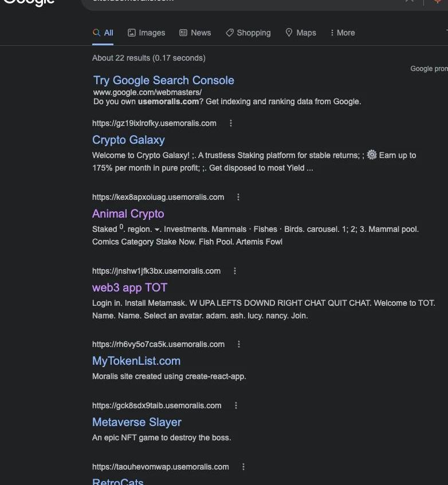Image resolution: width=448 pixels, height=485 pixels.
Task: Open the MyTokenList.com result
Action: 136,361
